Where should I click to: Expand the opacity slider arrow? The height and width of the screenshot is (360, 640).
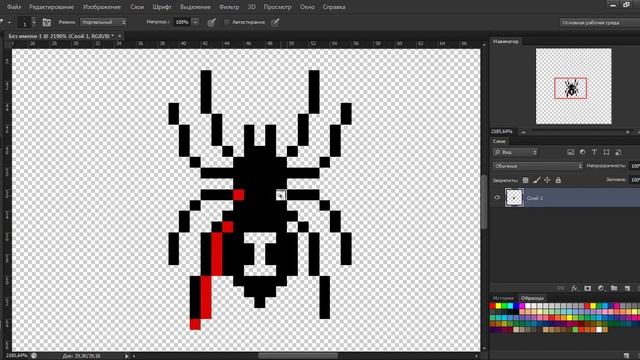click(x=195, y=22)
